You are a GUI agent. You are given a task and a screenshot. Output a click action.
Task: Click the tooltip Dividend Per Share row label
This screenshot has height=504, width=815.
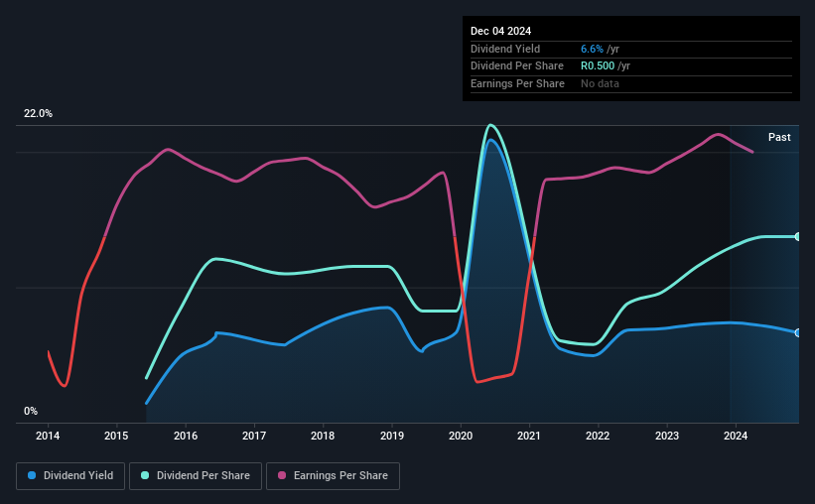tap(516, 66)
